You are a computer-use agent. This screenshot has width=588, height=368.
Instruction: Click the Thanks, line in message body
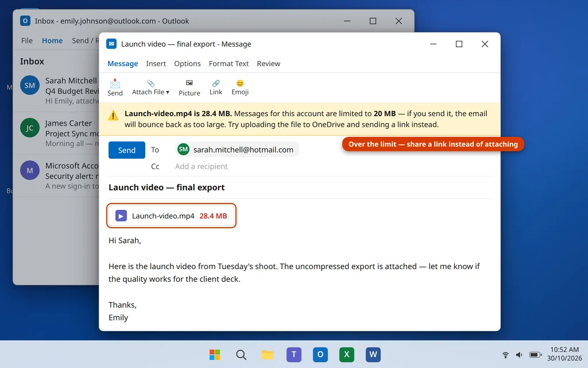(x=123, y=305)
